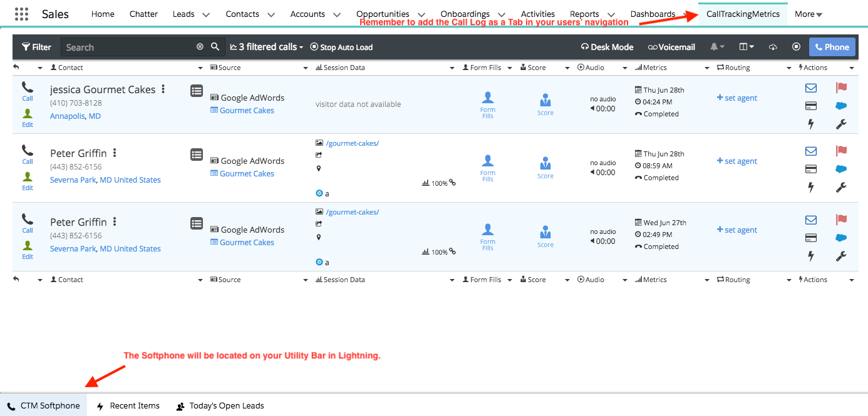
Task: Expand the Reports tab dropdown chevron
Action: point(611,14)
